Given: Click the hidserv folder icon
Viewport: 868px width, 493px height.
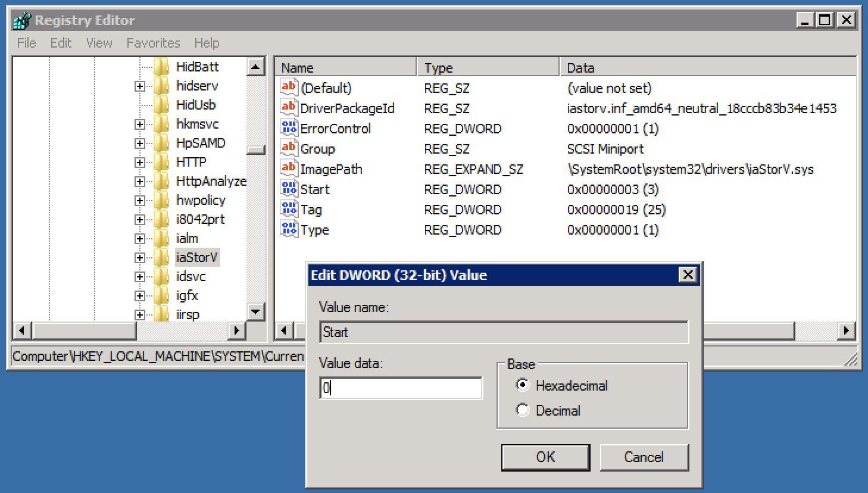Looking at the screenshot, I should (x=161, y=86).
